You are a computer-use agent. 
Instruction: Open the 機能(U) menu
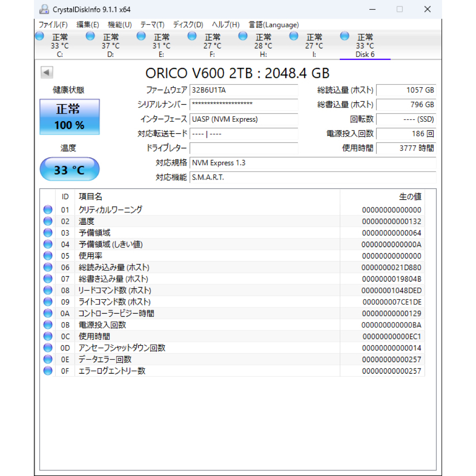(x=119, y=25)
